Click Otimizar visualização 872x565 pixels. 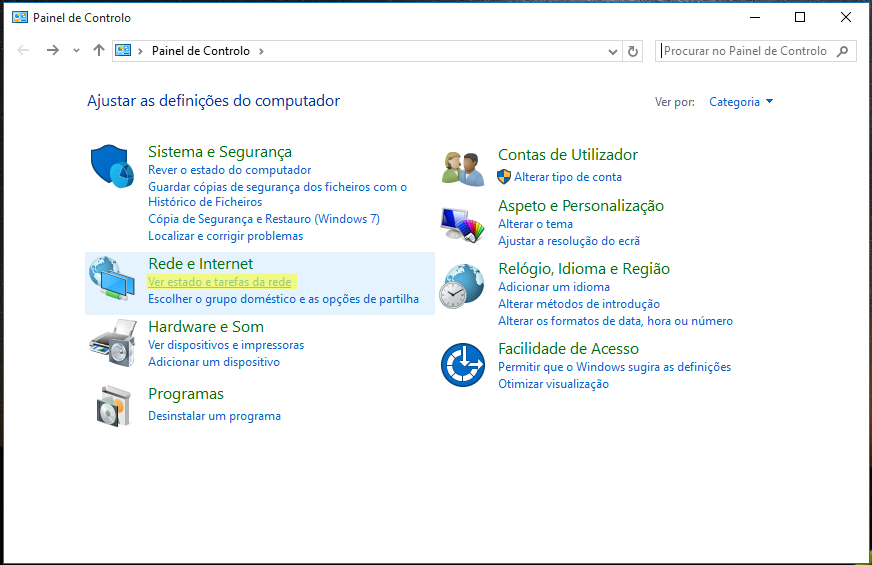553,384
